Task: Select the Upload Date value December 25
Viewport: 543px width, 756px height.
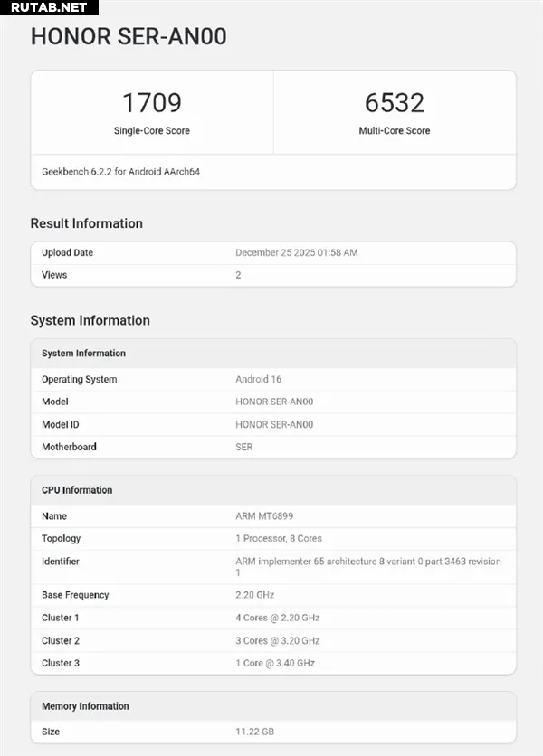Action: [x=296, y=253]
